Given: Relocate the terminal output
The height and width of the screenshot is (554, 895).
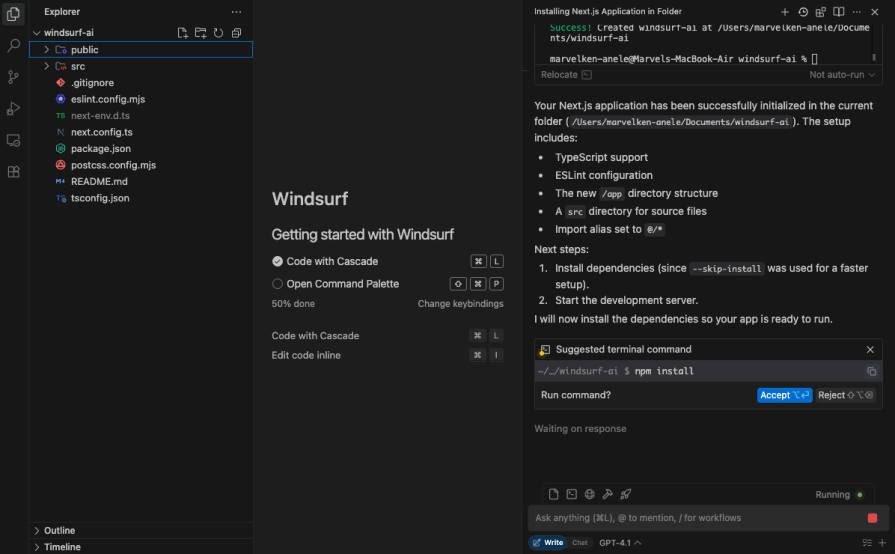Looking at the screenshot, I should [566, 75].
